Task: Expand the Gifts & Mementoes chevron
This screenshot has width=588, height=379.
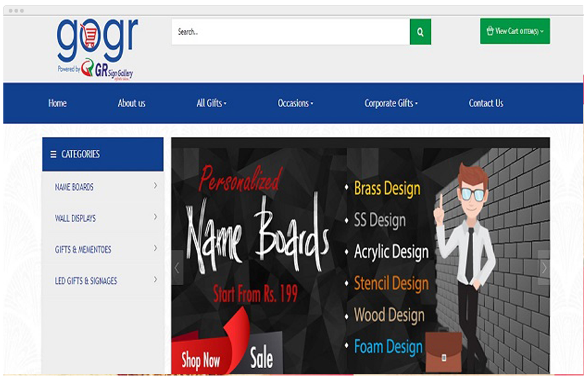Action: tap(155, 249)
